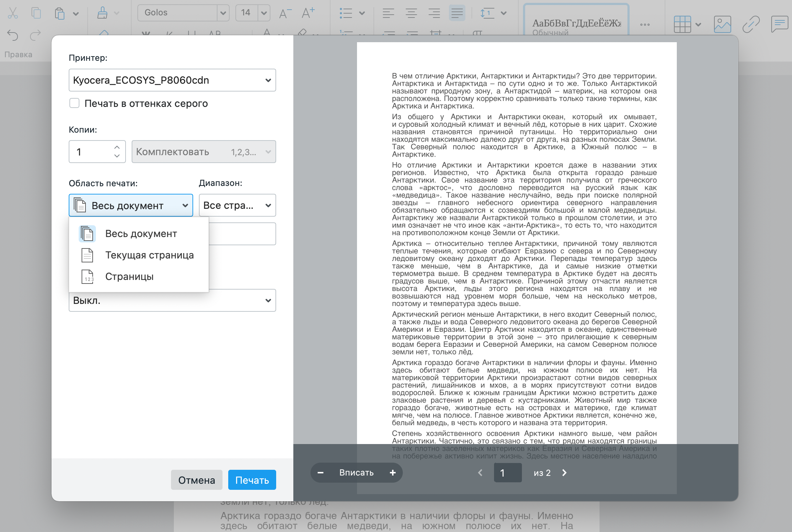Viewport: 792px width, 532px height.
Task: Expand the bulleted list style arrow
Action: [362, 14]
